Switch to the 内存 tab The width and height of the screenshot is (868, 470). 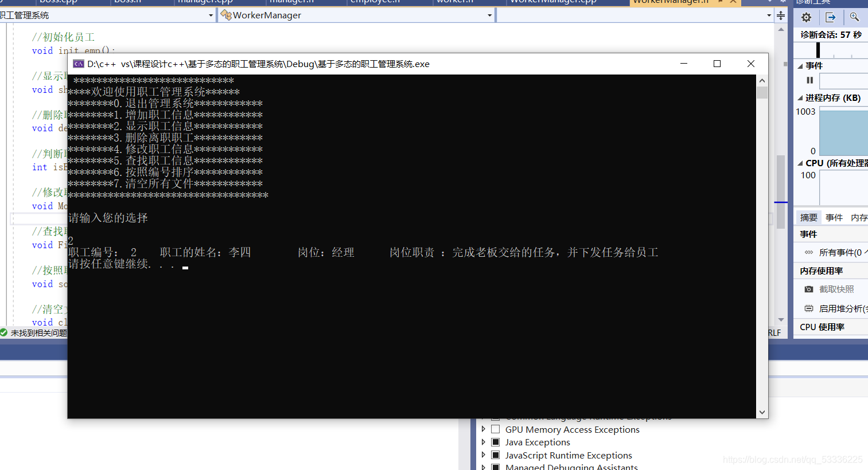click(x=859, y=217)
